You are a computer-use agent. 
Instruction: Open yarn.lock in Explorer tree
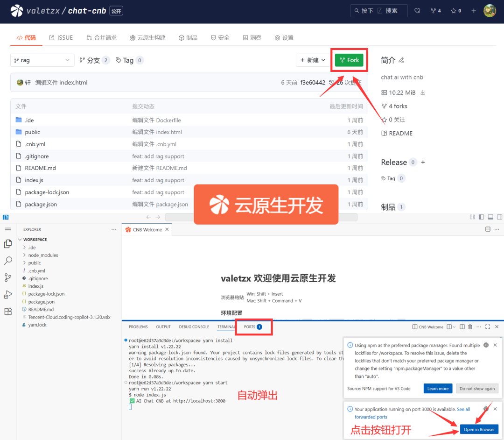tap(37, 325)
